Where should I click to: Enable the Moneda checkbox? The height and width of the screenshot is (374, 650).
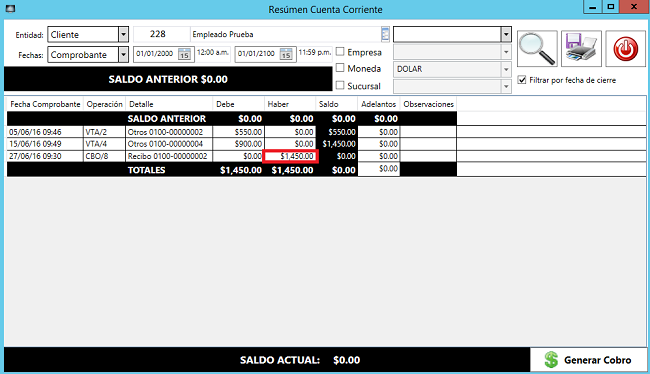click(340, 68)
